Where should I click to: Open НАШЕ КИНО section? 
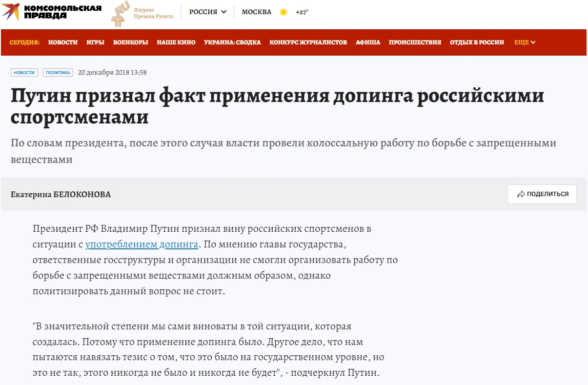point(176,42)
